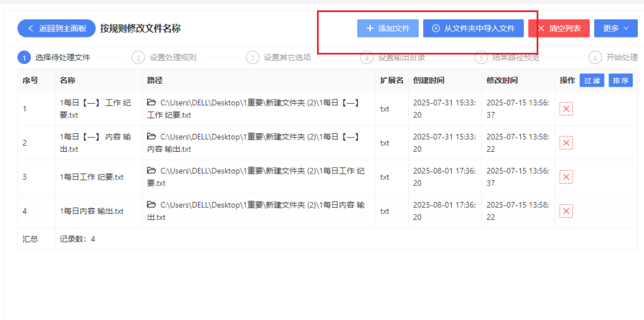644x320 pixels.
Task: Open the folder icon in row 2's path
Action: point(151,136)
